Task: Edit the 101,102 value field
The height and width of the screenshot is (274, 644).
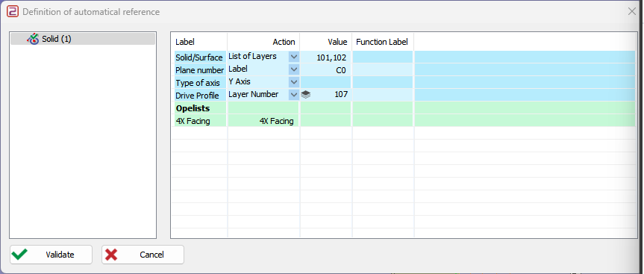Action: (325, 57)
